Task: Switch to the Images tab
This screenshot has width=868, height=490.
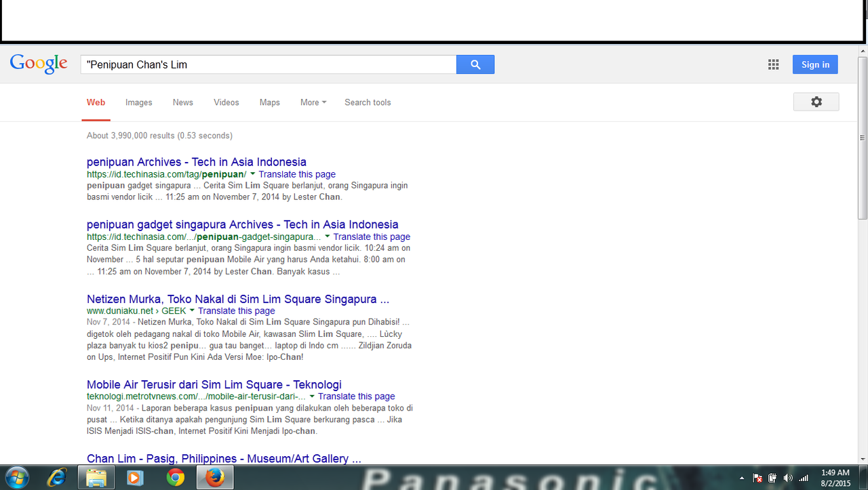Action: pyautogui.click(x=138, y=102)
